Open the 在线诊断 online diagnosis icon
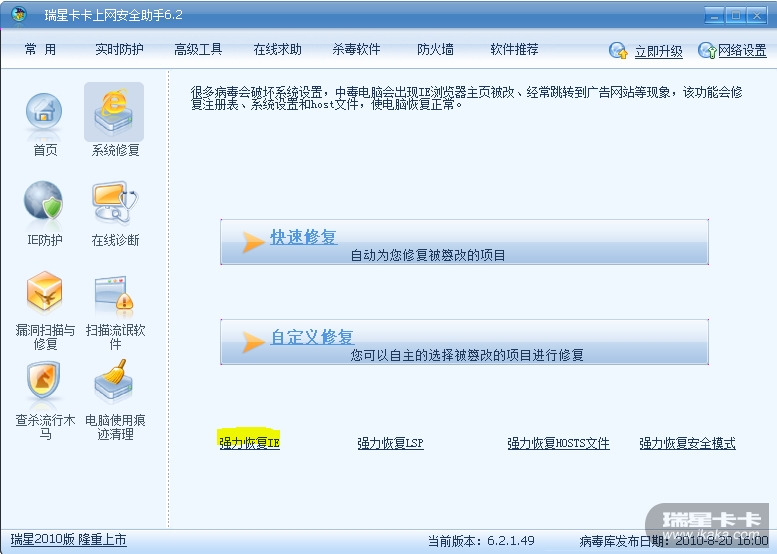Screen dimensions: 777x554 pos(115,202)
